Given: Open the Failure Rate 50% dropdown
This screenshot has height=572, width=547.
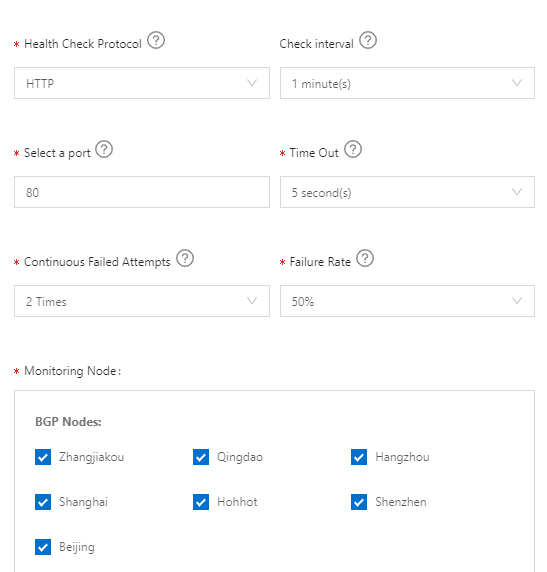Looking at the screenshot, I should [x=407, y=301].
